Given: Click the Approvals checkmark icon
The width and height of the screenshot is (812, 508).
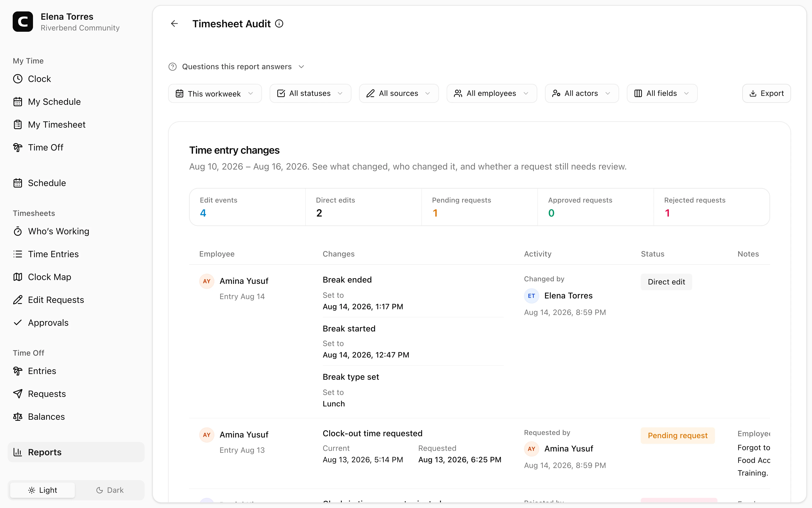Looking at the screenshot, I should 18,323.
